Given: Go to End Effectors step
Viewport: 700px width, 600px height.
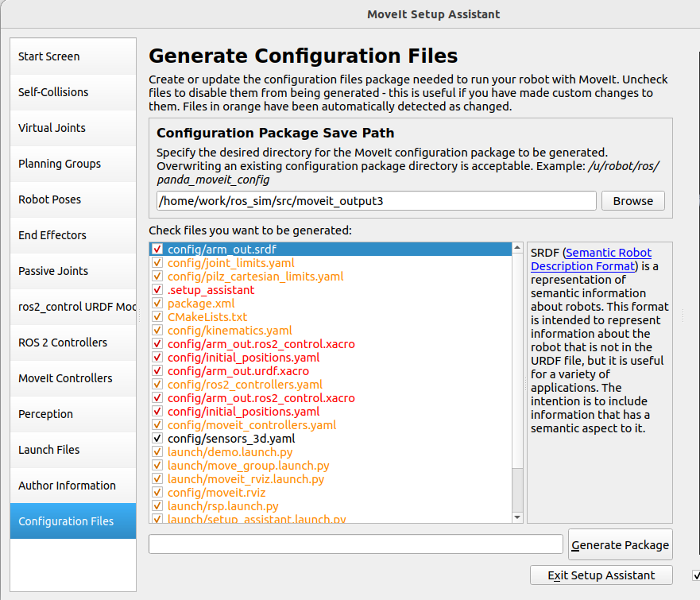Looking at the screenshot, I should point(73,234).
